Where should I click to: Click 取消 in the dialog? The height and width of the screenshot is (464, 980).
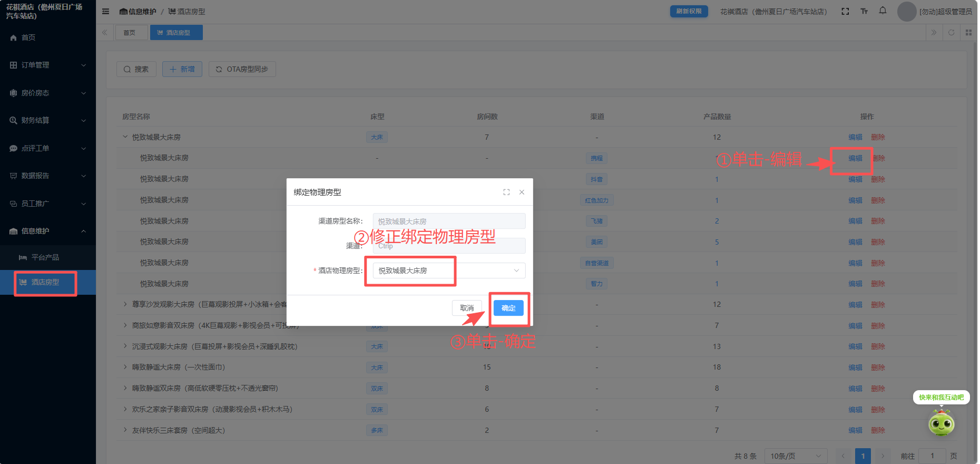click(x=467, y=308)
